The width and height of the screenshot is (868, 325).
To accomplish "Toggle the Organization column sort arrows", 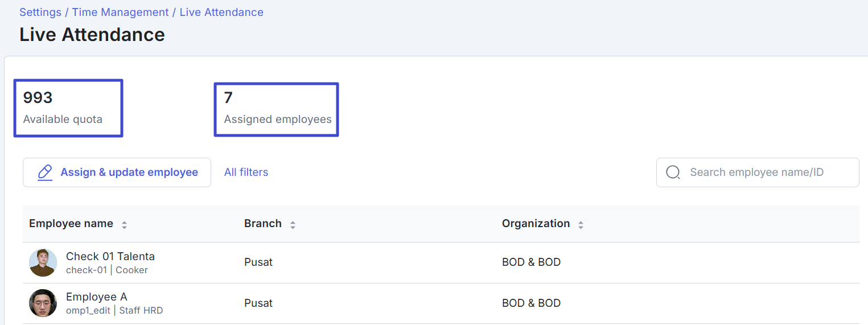I will pos(581,225).
